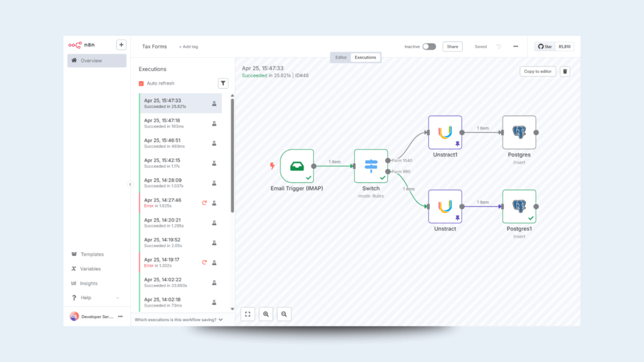644x362 pixels.
Task: Delete execution using the trash icon
Action: point(565,72)
